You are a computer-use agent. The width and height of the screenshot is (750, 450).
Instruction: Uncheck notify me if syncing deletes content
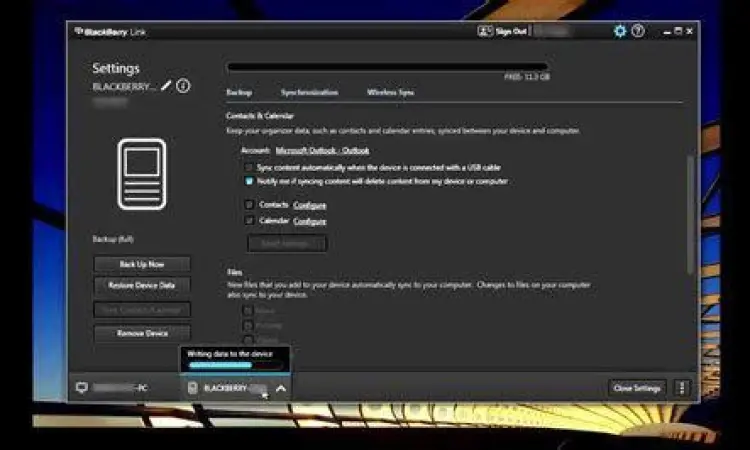click(249, 181)
